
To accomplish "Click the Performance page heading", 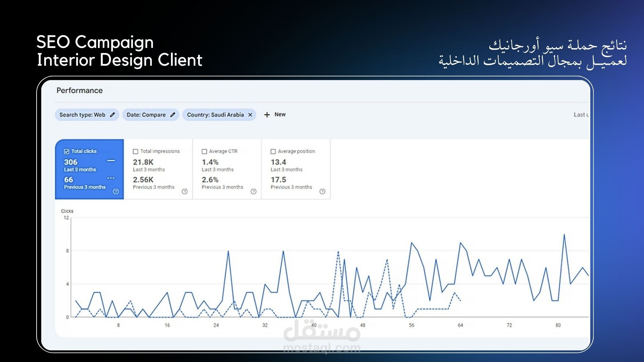I will [79, 90].
